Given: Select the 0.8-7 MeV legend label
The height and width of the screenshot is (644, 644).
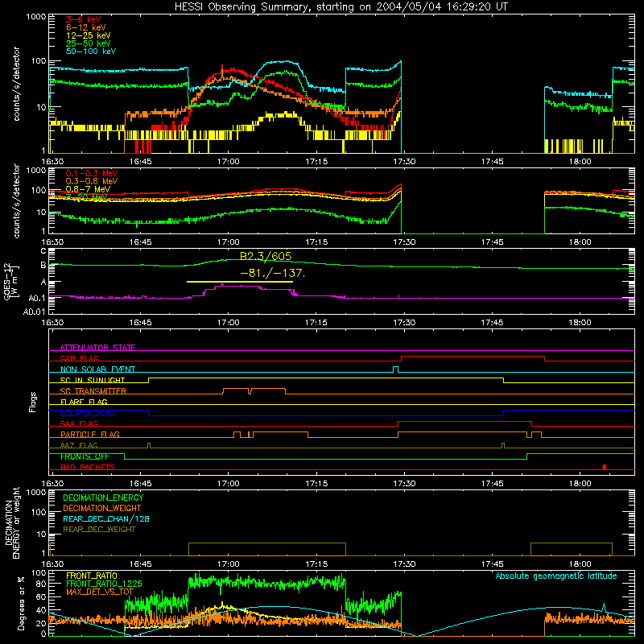Looking at the screenshot, I should coord(88,189).
